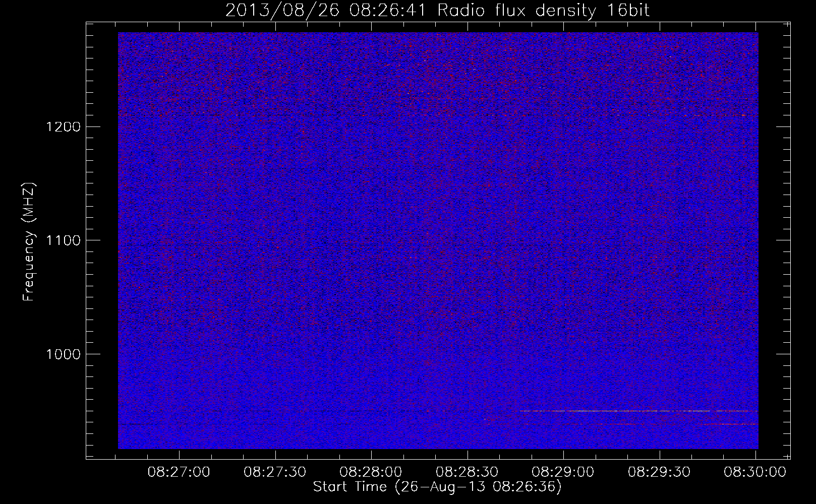The width and height of the screenshot is (816, 504).
Task: Click the 08:30:00 time tick label
Action: click(755, 472)
